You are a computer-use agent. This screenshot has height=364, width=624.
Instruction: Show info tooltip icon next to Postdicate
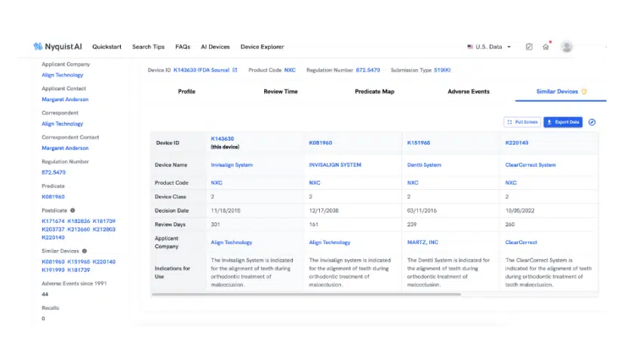click(72, 210)
